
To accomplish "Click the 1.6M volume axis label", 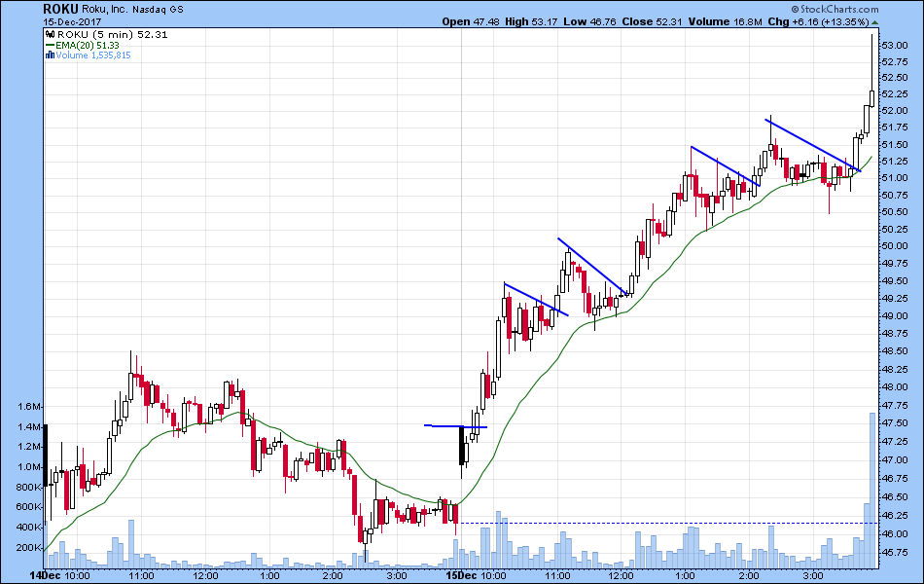I will 29,407.
